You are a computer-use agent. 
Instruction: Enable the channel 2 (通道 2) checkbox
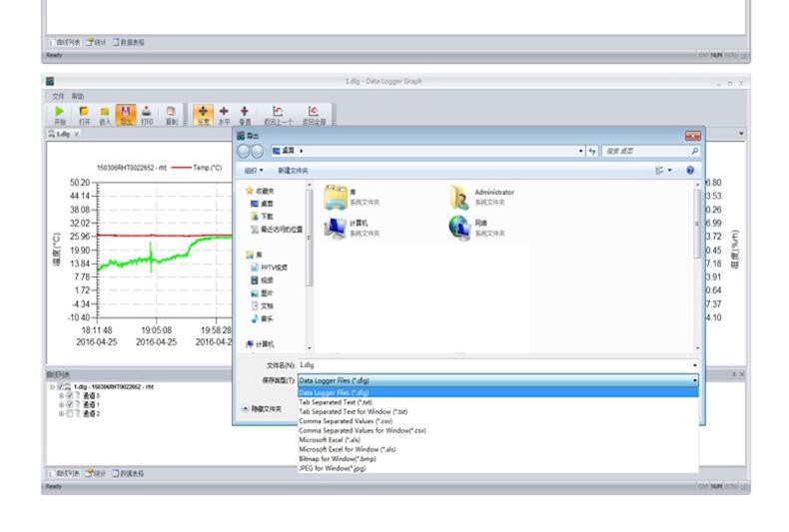click(x=69, y=413)
